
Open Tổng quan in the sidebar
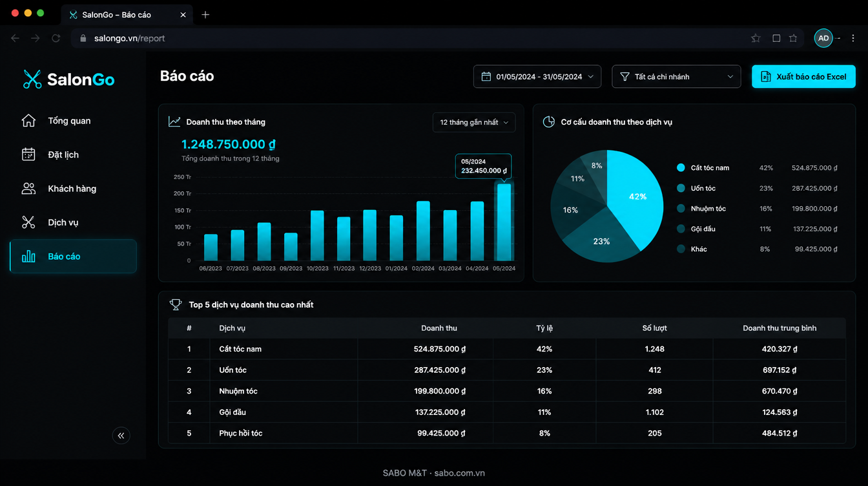(x=73, y=121)
